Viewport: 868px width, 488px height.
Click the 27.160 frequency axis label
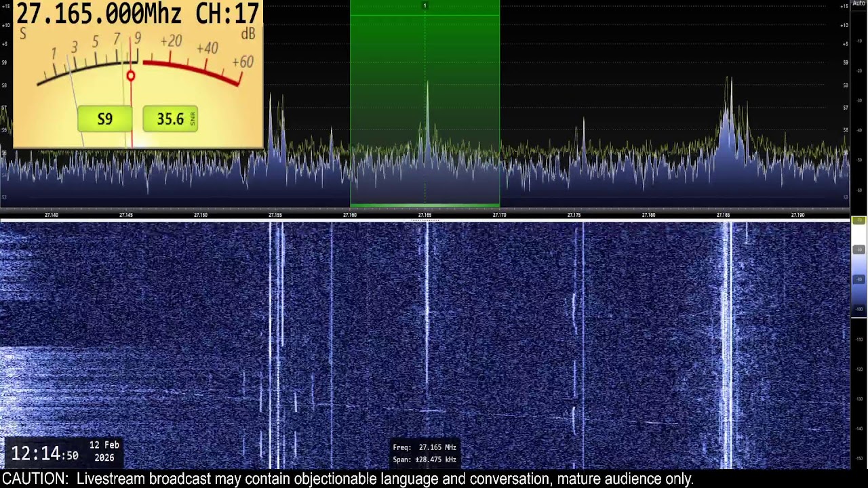coord(349,215)
